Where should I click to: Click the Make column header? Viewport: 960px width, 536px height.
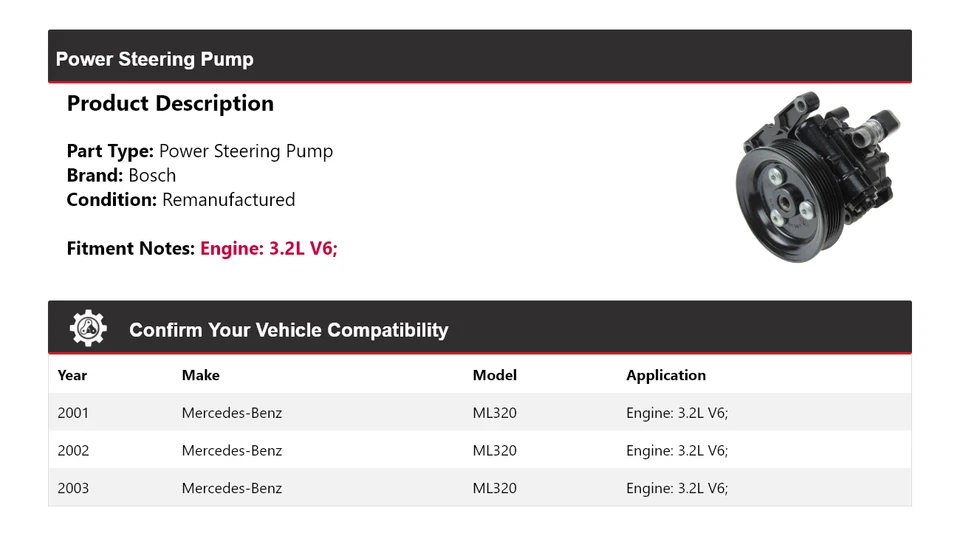tap(200, 375)
